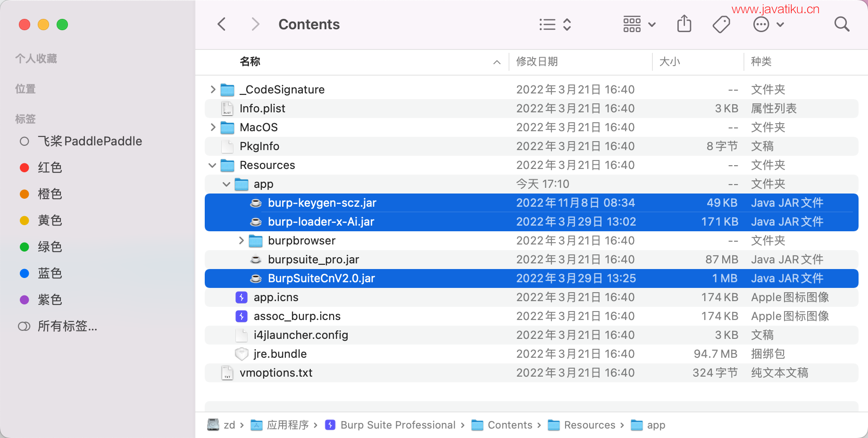Click BurpSuiteCnV2.0.jar Java icon
Image resolution: width=868 pixels, height=438 pixels.
(256, 278)
